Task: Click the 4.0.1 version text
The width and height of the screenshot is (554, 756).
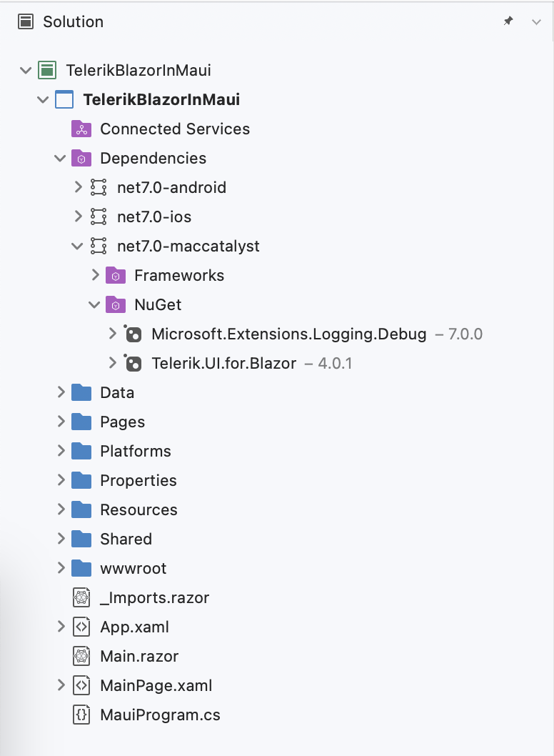Action: point(335,363)
